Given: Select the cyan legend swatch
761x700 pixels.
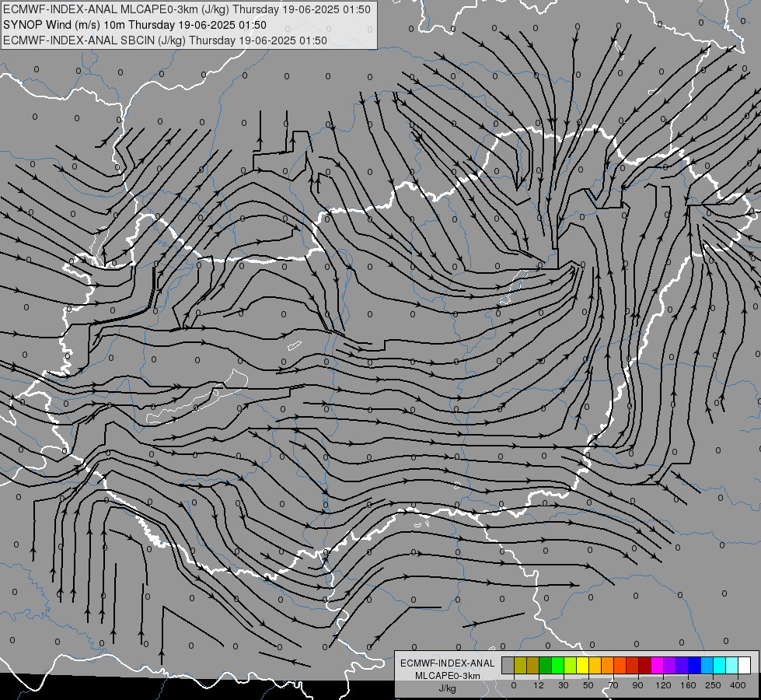Looking at the screenshot, I should [x=719, y=666].
